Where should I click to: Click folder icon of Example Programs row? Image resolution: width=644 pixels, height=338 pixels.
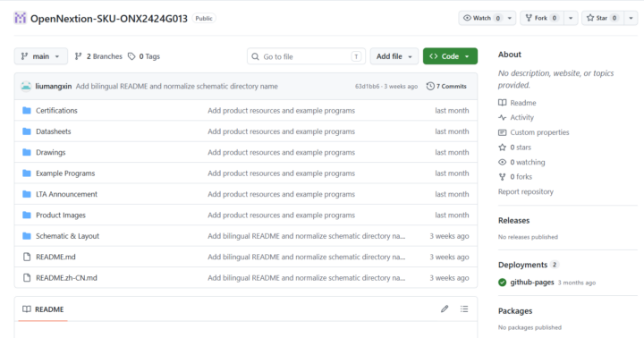pyautogui.click(x=27, y=173)
